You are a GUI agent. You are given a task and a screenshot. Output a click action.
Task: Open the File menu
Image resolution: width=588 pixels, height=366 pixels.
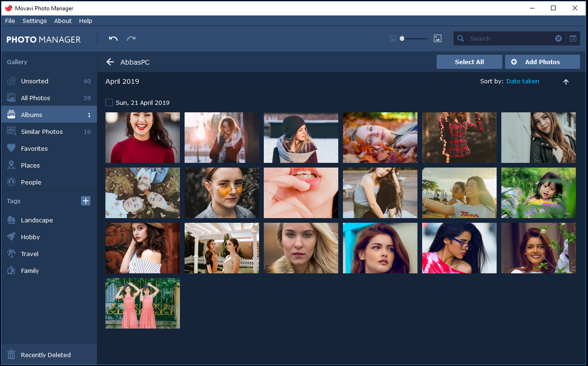[x=10, y=21]
